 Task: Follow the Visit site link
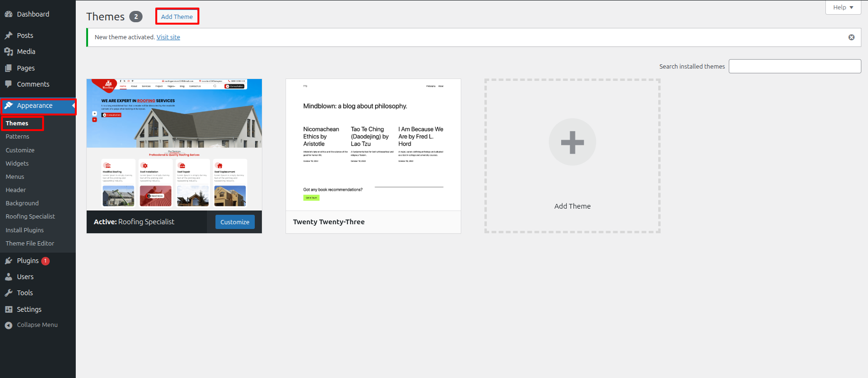168,37
